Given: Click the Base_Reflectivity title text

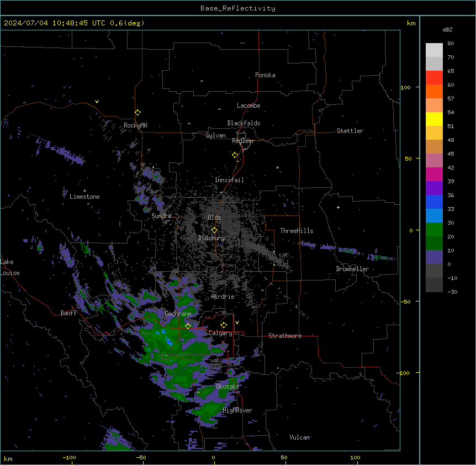Looking at the screenshot, I should (x=238, y=8).
